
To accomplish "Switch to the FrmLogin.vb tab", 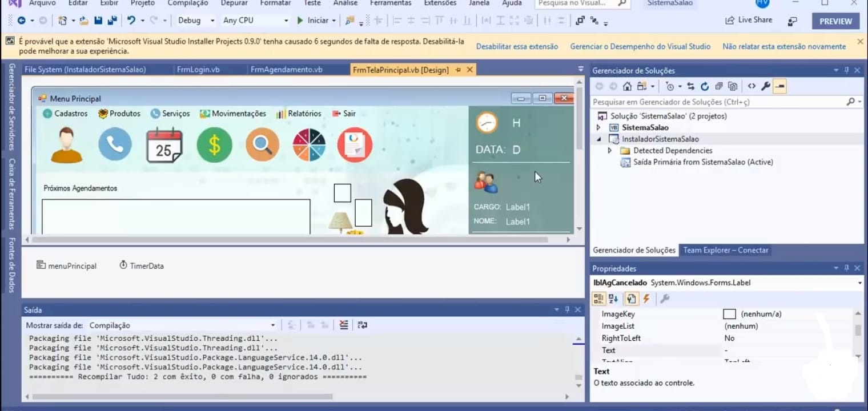I will coord(198,70).
